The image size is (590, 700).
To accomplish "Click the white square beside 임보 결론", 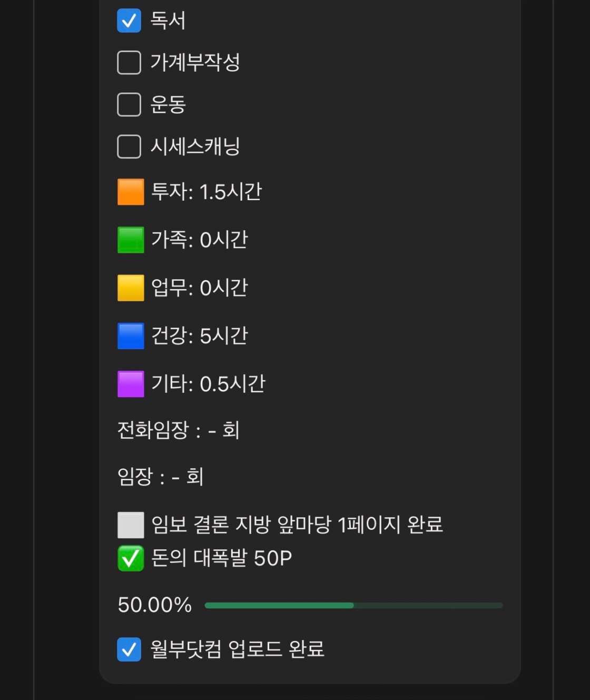I will (131, 525).
